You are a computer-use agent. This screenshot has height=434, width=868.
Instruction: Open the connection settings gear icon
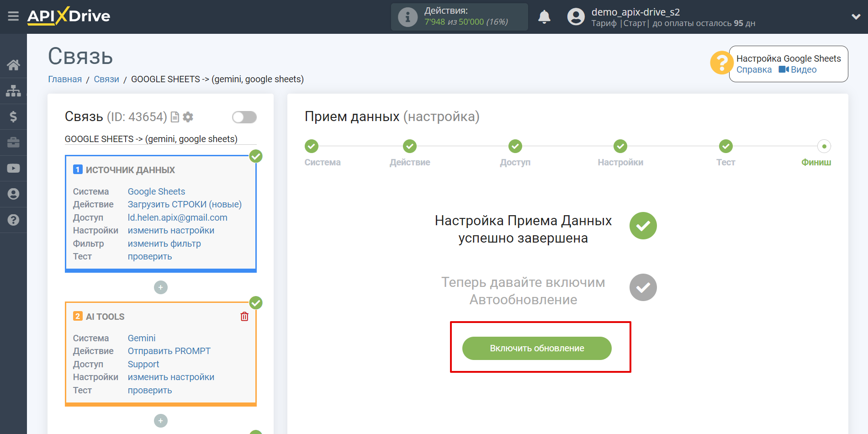tap(188, 117)
